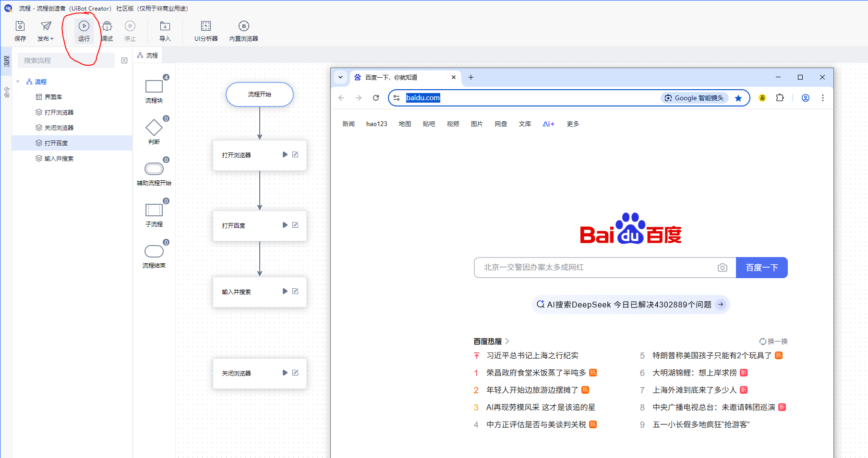
Task: Open the 地图 link in Baidu navigation
Action: coord(405,124)
